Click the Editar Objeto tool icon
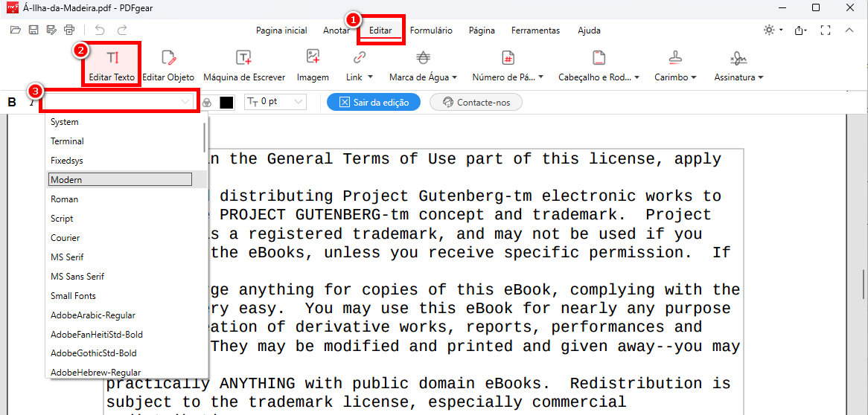This screenshot has height=415, width=868. pyautogui.click(x=168, y=58)
